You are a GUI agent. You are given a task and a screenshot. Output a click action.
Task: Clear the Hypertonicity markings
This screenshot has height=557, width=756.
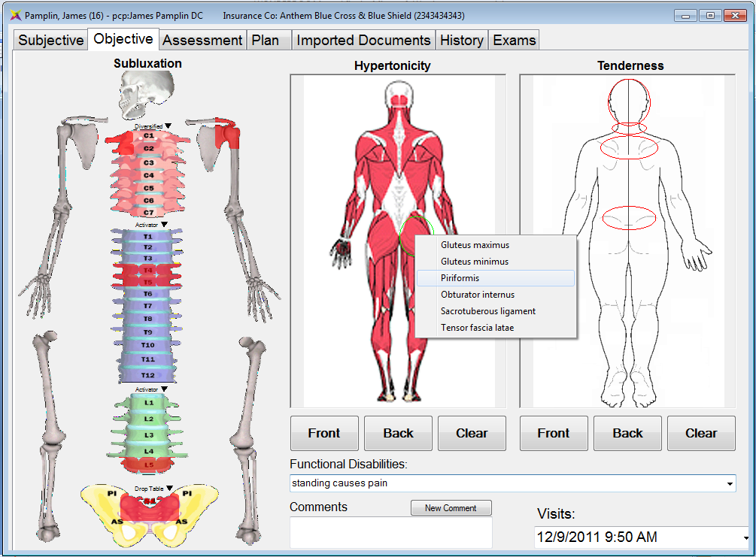pyautogui.click(x=472, y=433)
